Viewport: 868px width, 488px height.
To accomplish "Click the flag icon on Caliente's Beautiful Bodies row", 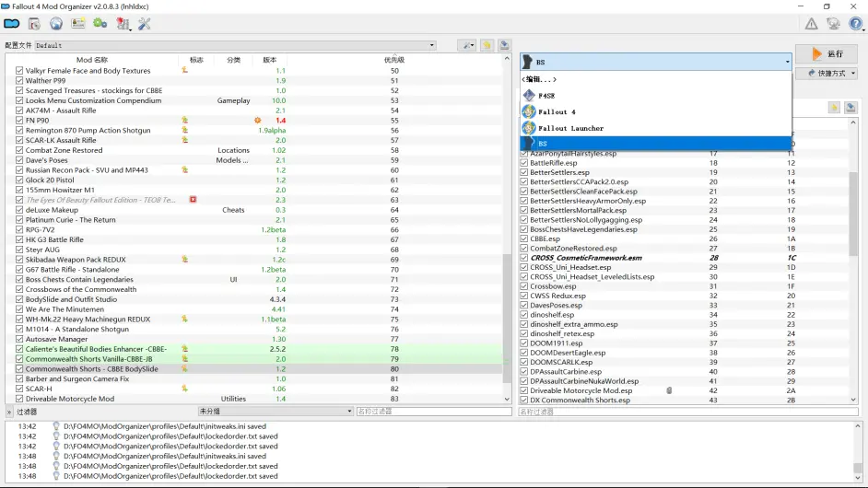I will [185, 349].
